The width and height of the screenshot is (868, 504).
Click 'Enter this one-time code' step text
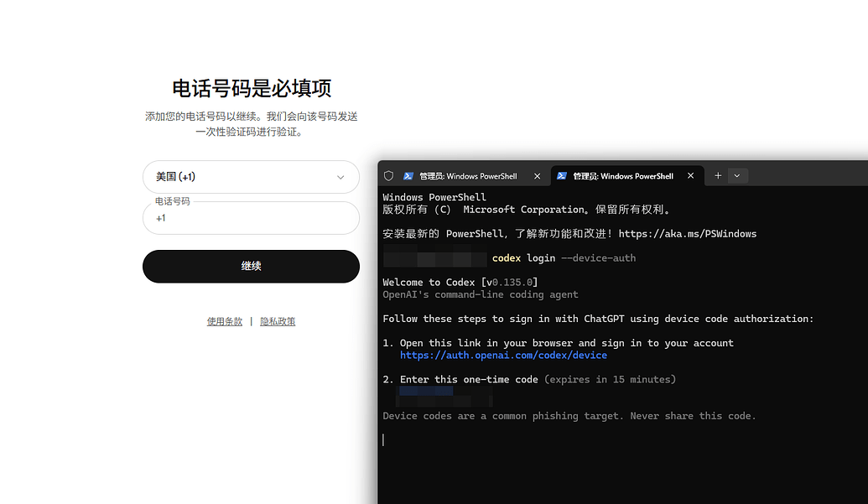click(469, 380)
